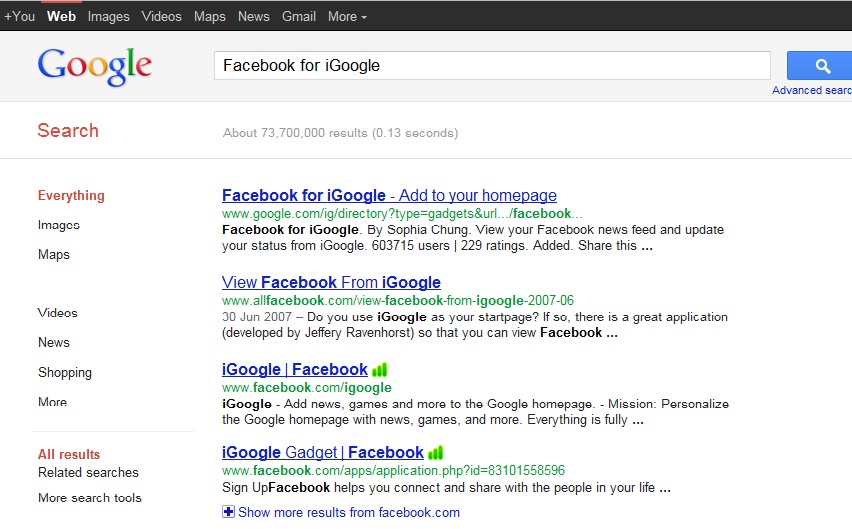Click the blue magnifier search button

point(819,66)
